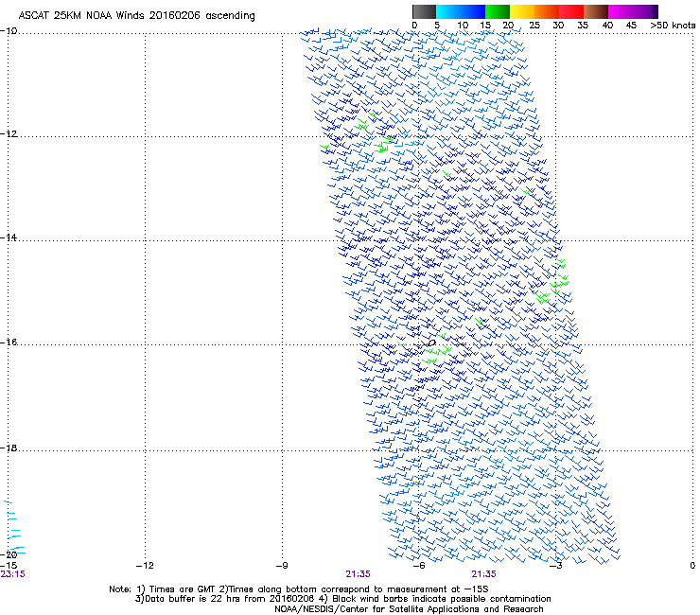Click the "35" legend scale label
This screenshot has height=615, width=700.
[583, 26]
